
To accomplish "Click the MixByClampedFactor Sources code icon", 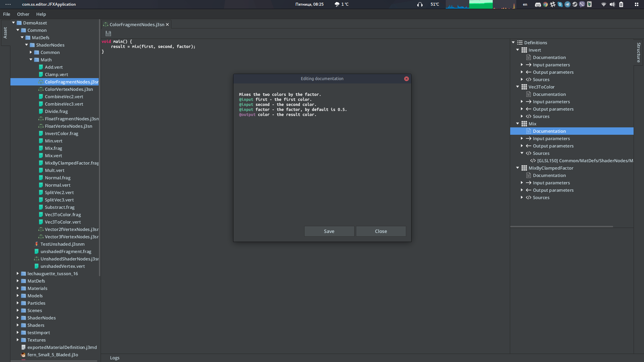I will tap(529, 197).
